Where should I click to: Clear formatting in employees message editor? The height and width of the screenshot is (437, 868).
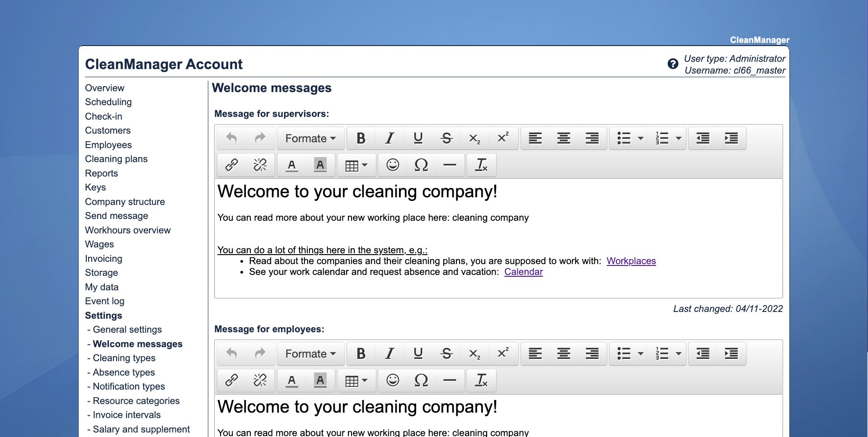pyautogui.click(x=481, y=381)
